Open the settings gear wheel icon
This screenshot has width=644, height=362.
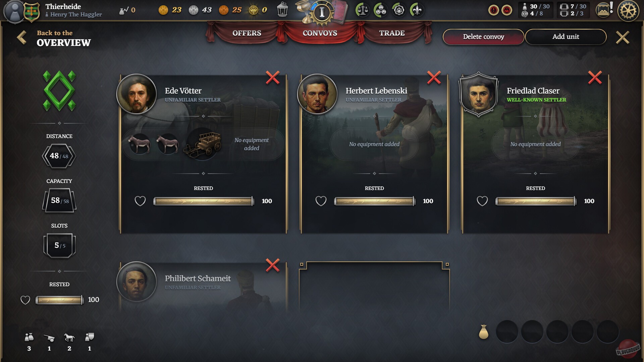(x=628, y=11)
